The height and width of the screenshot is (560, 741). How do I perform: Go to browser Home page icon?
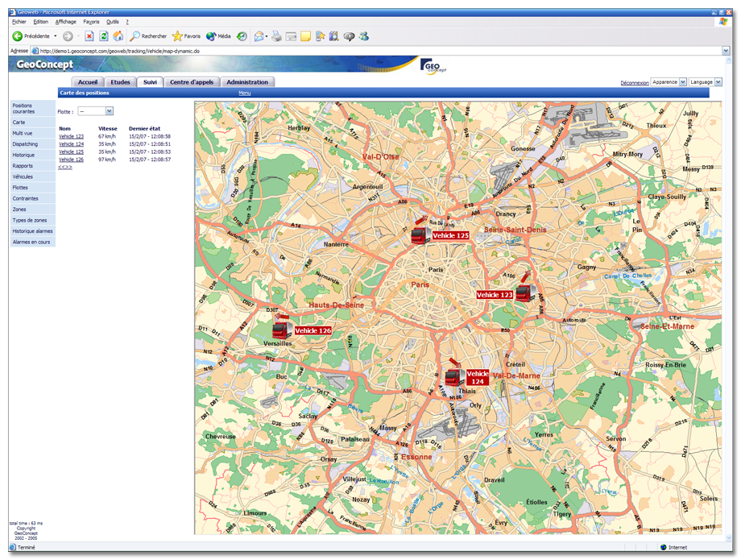(x=118, y=36)
